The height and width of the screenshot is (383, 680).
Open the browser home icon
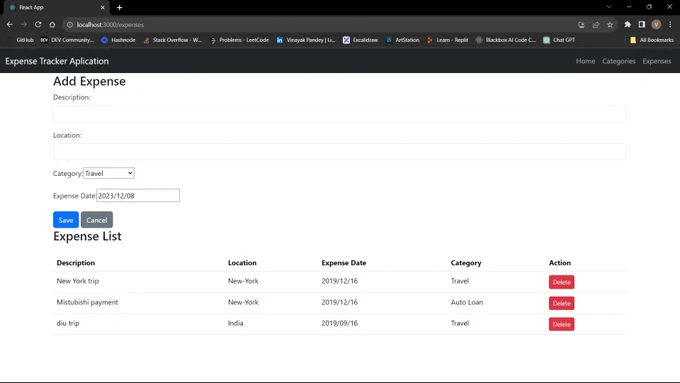pyautogui.click(x=52, y=25)
